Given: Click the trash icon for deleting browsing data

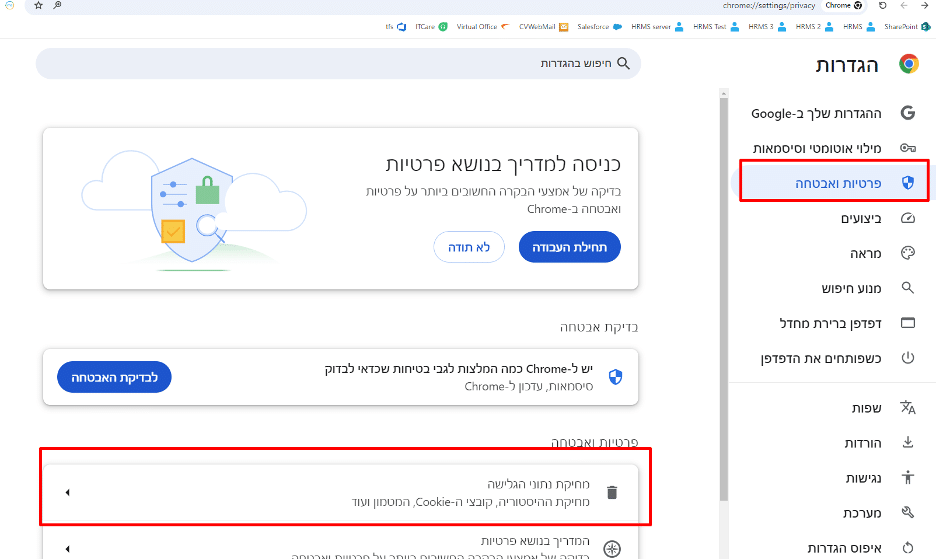Looking at the screenshot, I should 612,492.
